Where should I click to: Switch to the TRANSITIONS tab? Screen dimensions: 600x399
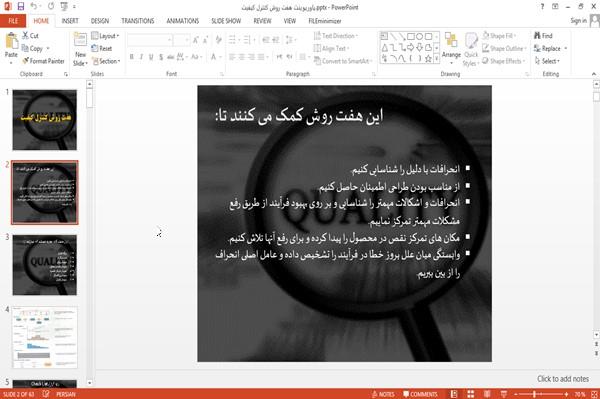pyautogui.click(x=138, y=21)
